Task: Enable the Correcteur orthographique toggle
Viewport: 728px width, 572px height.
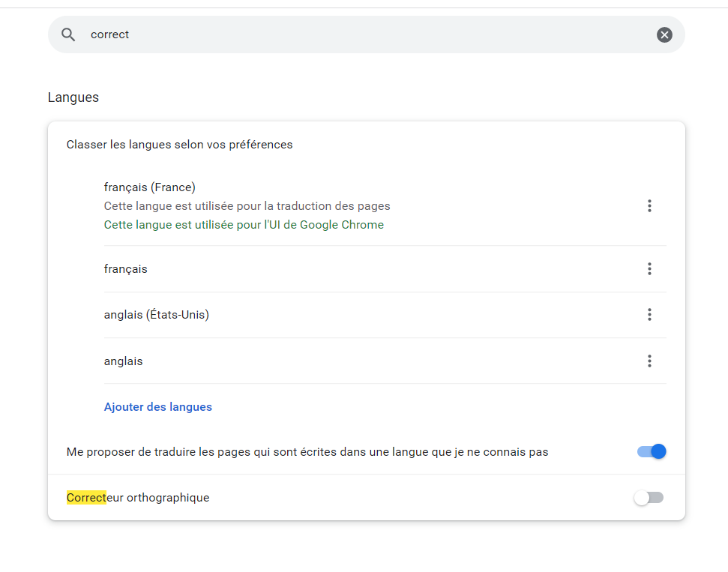Action: coord(649,498)
